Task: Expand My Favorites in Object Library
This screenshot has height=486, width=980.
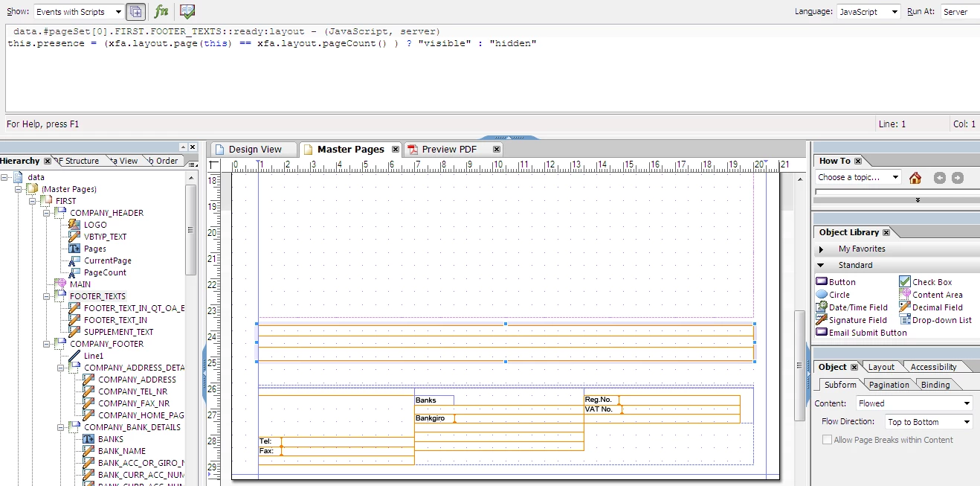Action: point(822,249)
